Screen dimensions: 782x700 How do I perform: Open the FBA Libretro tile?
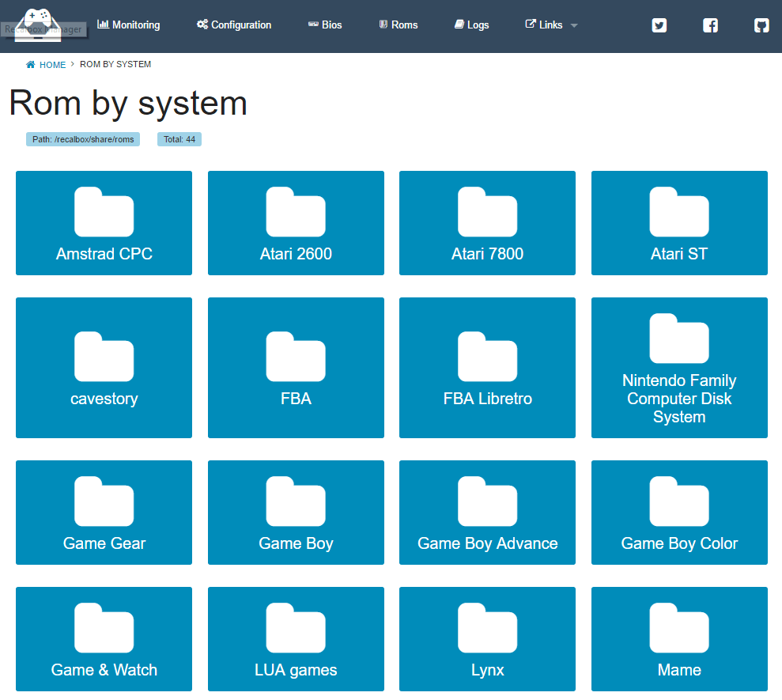(x=487, y=368)
